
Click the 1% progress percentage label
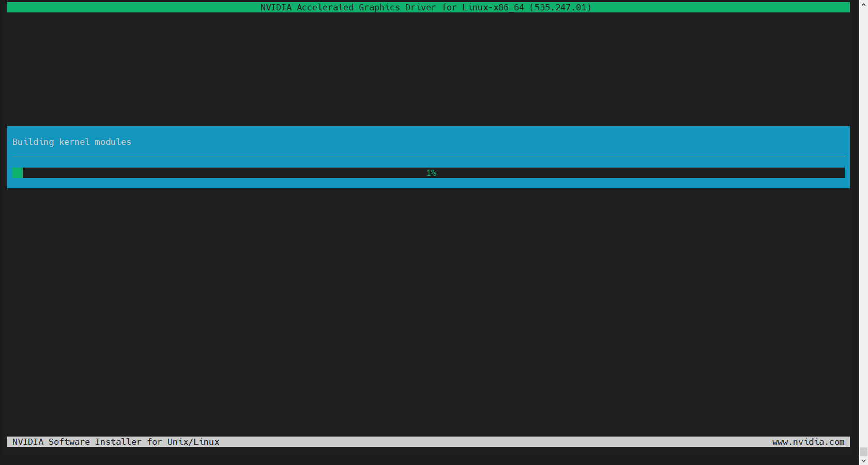tap(431, 173)
